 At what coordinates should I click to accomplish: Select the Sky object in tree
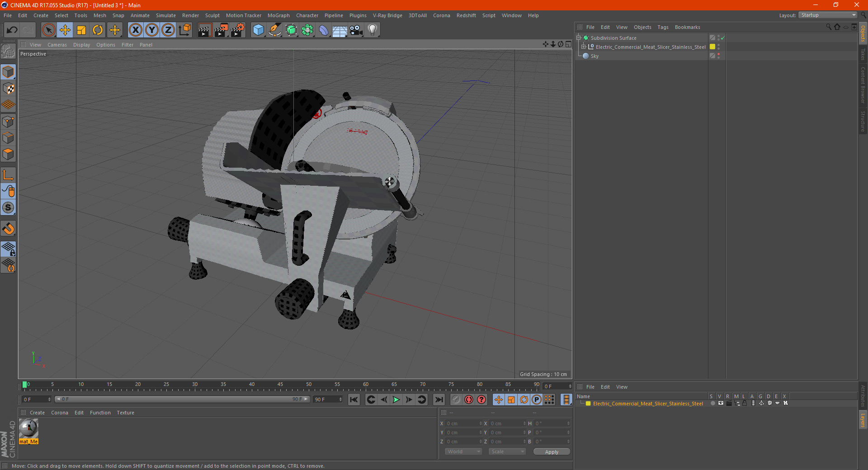(594, 56)
